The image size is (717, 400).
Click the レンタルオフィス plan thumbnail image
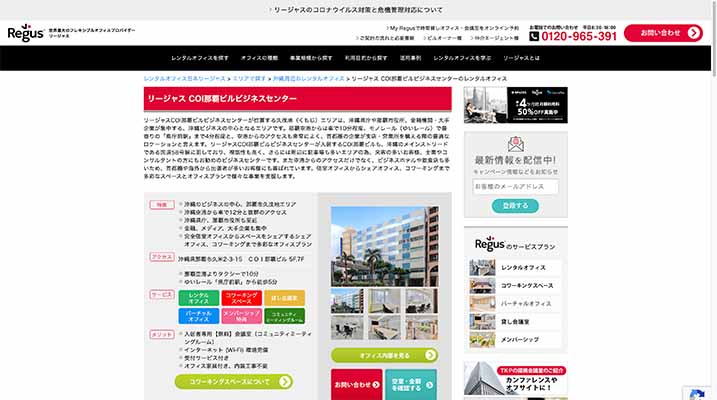tap(482, 267)
